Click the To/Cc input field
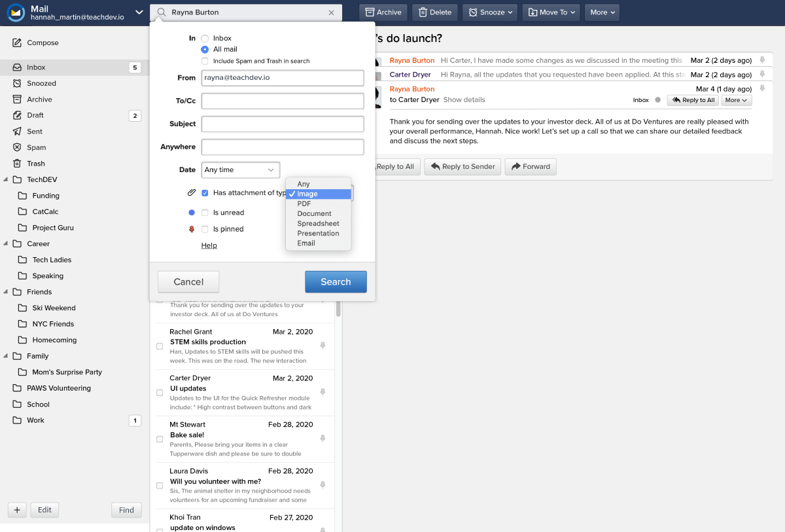This screenshot has width=785, height=532. [x=283, y=101]
